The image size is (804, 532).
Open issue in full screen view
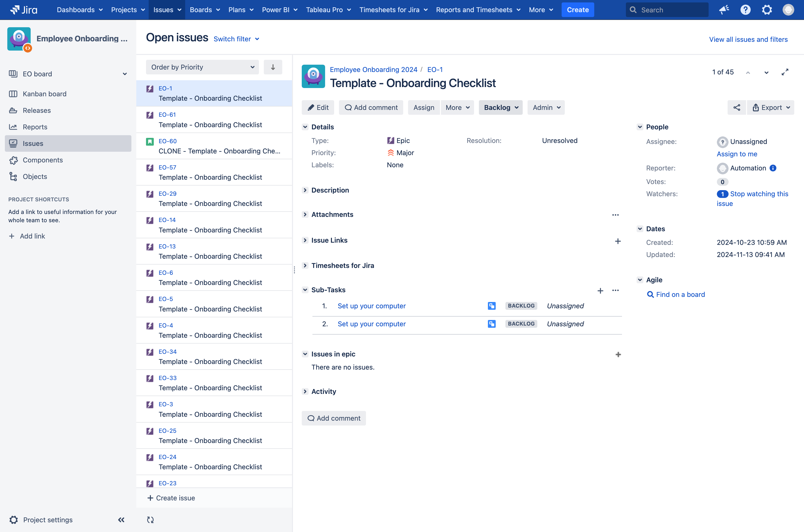[785, 72]
